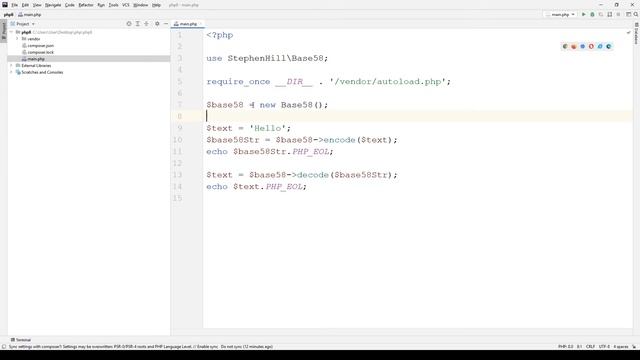Click the read-only lock icon in status bar
This screenshot has height=360, width=640.
[x=634, y=347]
